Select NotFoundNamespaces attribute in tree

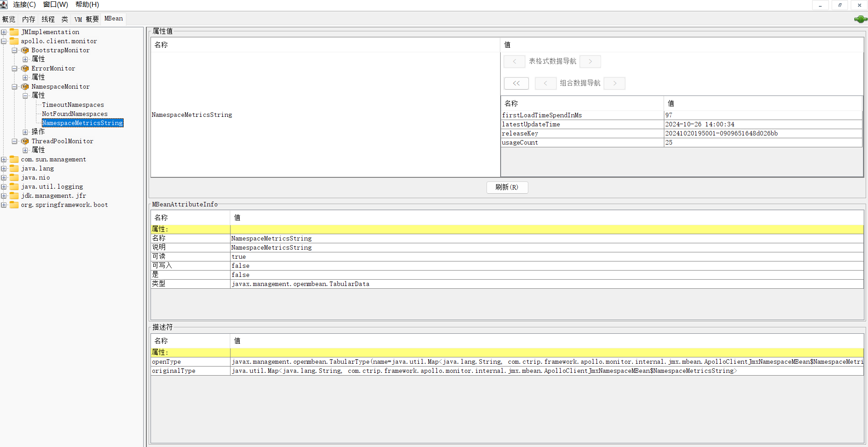pos(75,114)
